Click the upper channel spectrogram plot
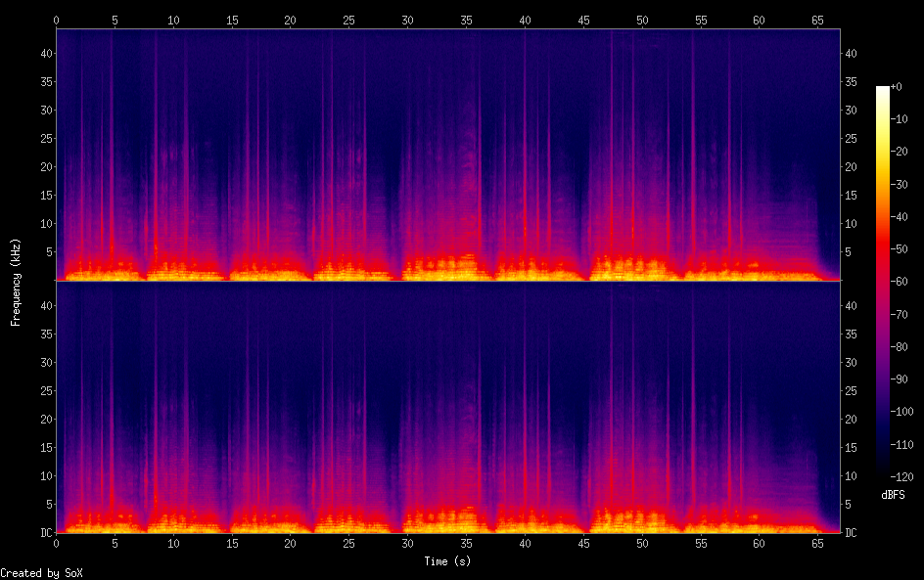This screenshot has height=580, width=924. [x=448, y=155]
